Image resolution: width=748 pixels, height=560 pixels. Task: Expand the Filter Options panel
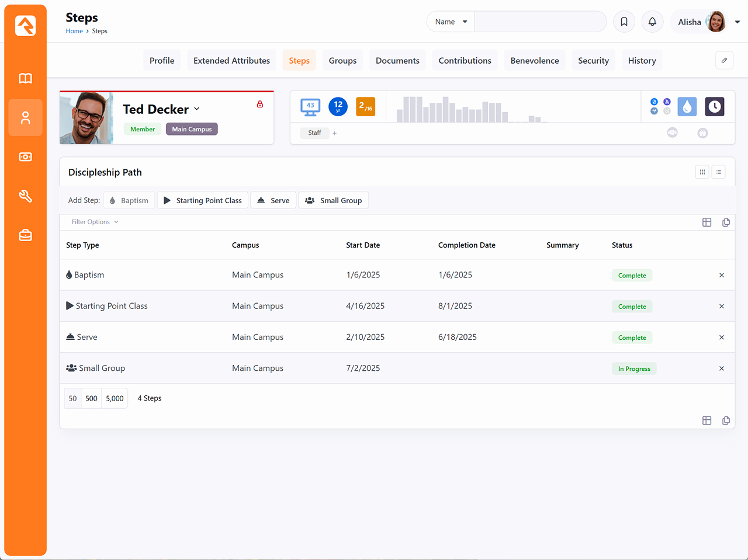(x=95, y=222)
